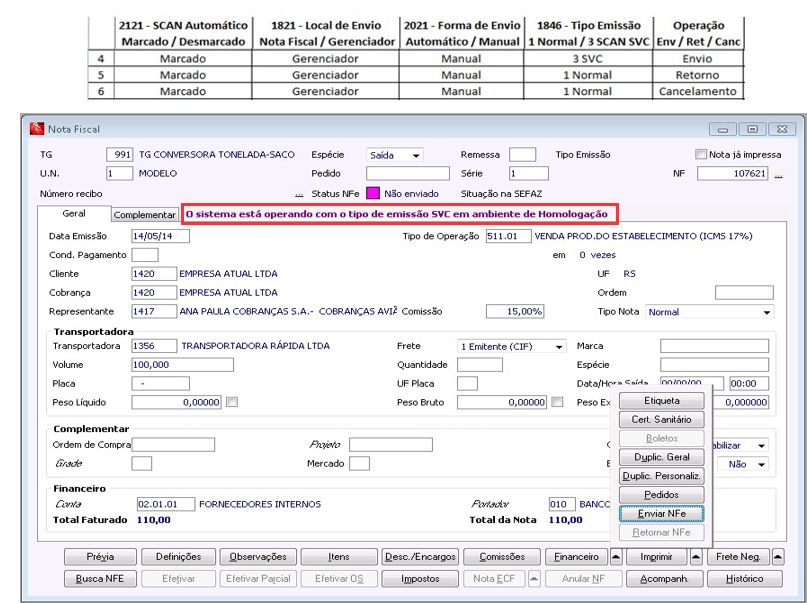This screenshot has width=807, height=603.
Task: Click the Nota Fiscal window title icon
Action: click(38, 129)
